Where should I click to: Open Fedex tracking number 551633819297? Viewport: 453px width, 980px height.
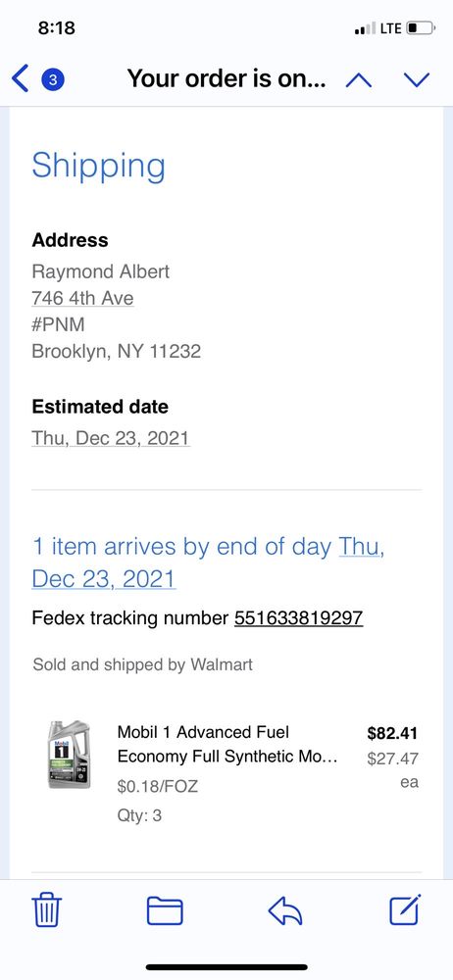[298, 618]
